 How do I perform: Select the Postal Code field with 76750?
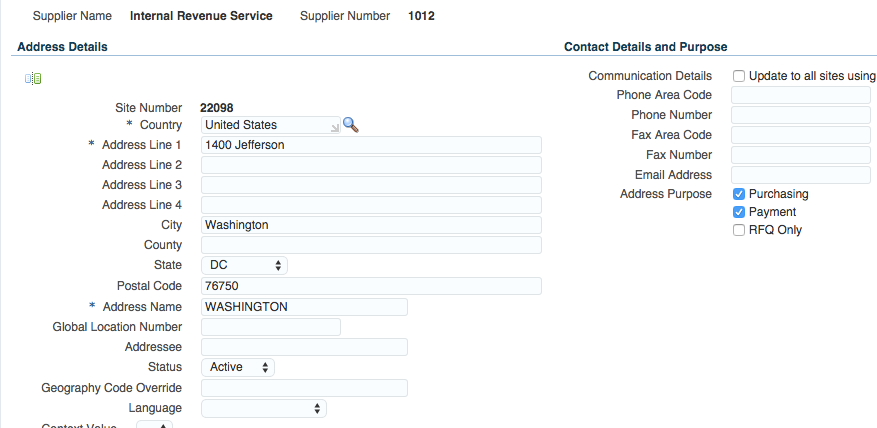click(x=371, y=286)
